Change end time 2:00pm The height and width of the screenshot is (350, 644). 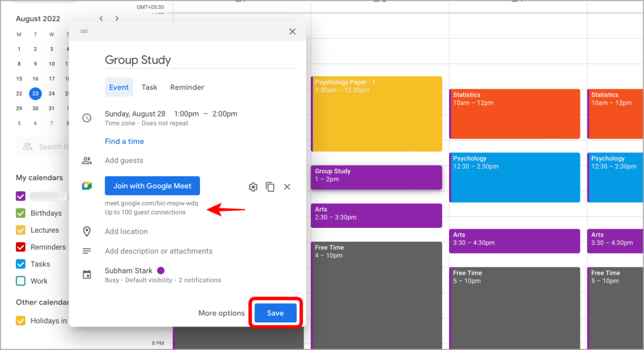225,114
